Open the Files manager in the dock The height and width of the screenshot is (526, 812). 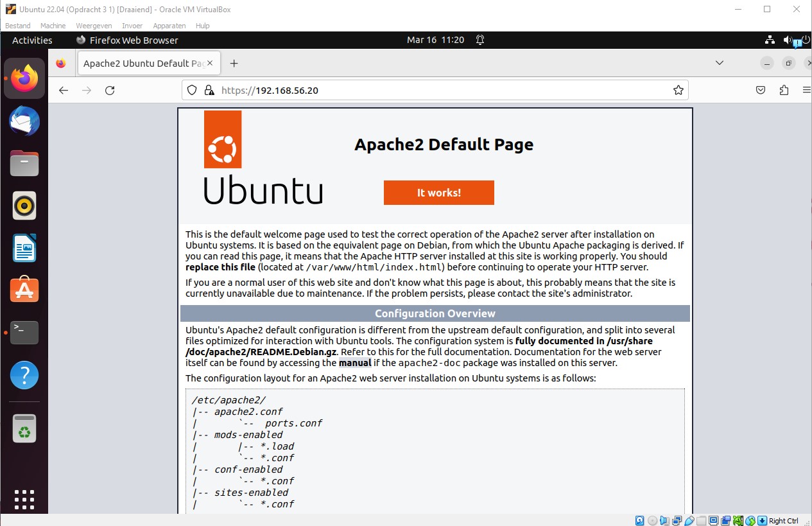(24, 164)
